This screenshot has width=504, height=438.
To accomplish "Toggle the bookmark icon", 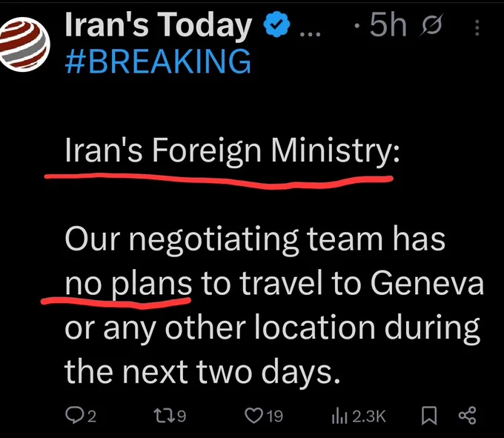I will pyautogui.click(x=429, y=416).
